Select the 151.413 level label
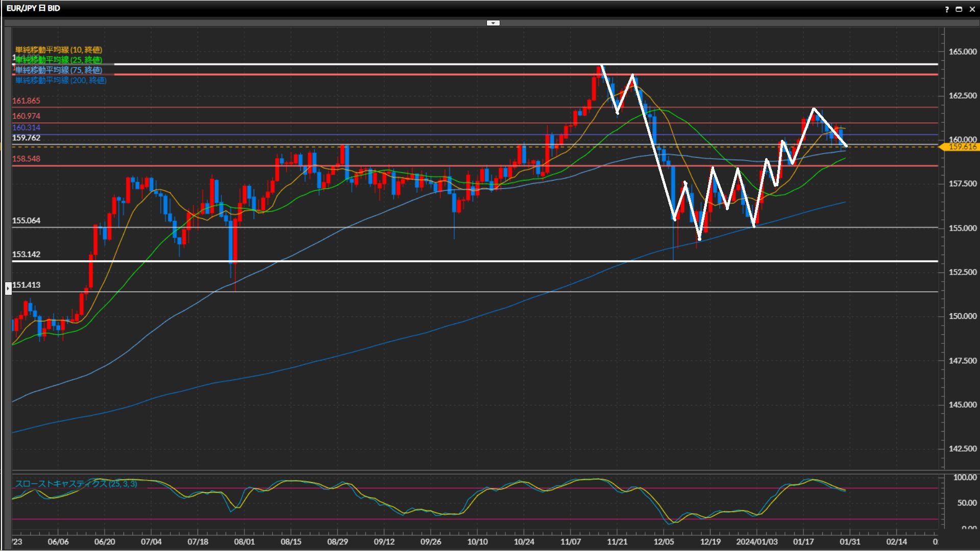Screen dimensions: 980x551 (x=26, y=285)
